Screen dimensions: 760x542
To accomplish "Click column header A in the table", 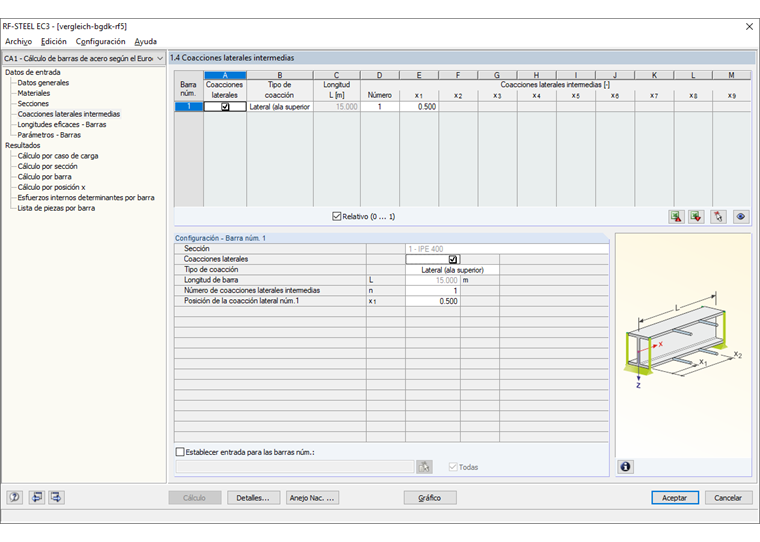I will tap(225, 75).
